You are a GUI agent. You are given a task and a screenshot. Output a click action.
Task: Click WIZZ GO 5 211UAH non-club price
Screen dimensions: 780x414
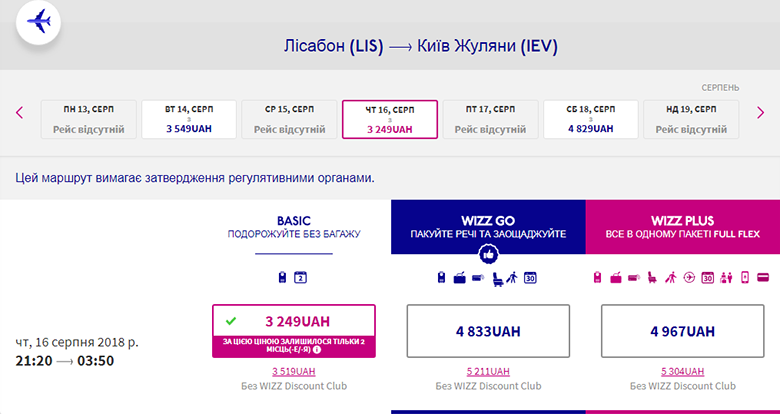tap(489, 373)
